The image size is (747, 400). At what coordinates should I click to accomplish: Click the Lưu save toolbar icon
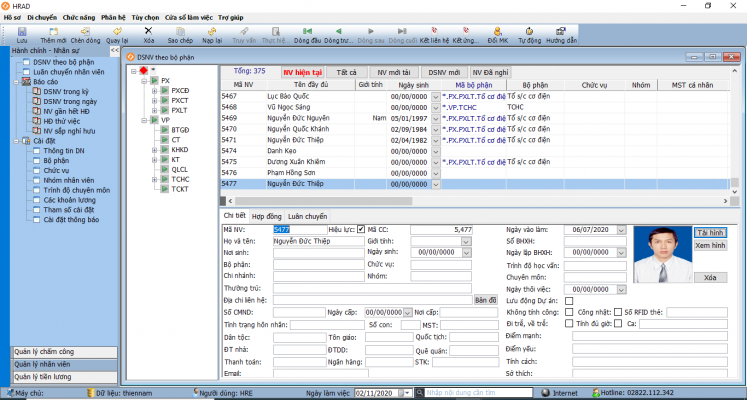(21, 31)
